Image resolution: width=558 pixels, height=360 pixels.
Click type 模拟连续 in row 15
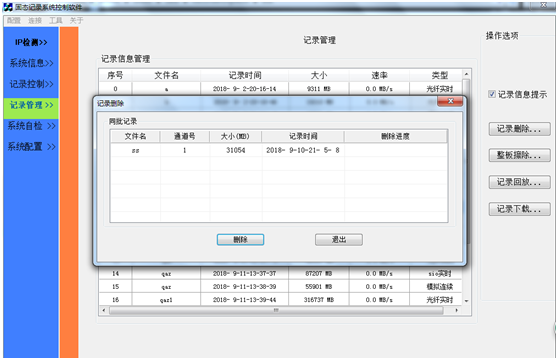440,287
